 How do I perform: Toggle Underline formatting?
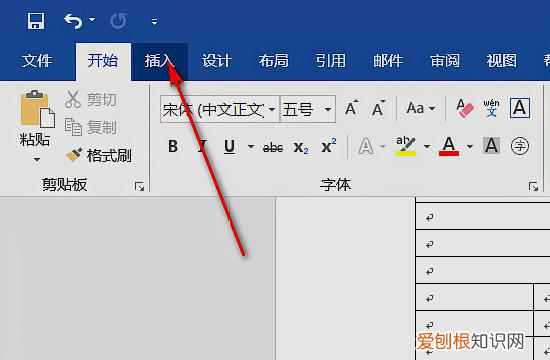point(229,146)
